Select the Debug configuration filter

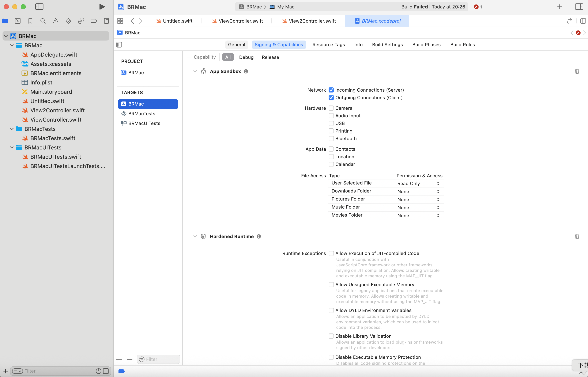(x=246, y=57)
